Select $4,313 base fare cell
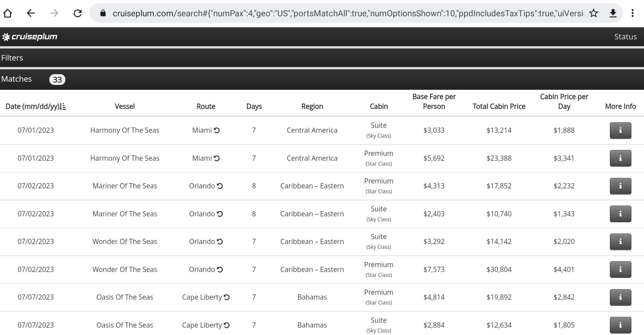 (x=434, y=186)
